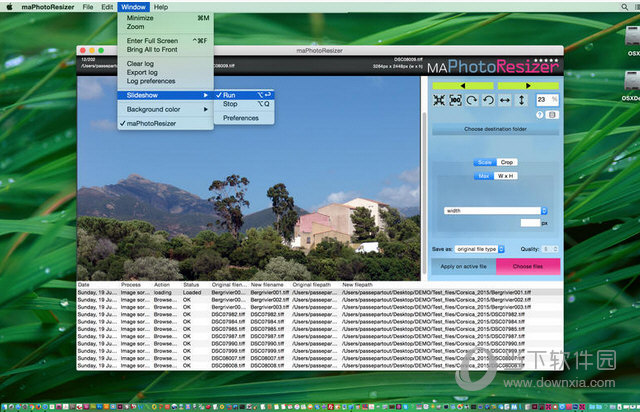This screenshot has width=640, height=412.
Task: Select Enter Full Screen in the Window menu
Action: pos(165,41)
